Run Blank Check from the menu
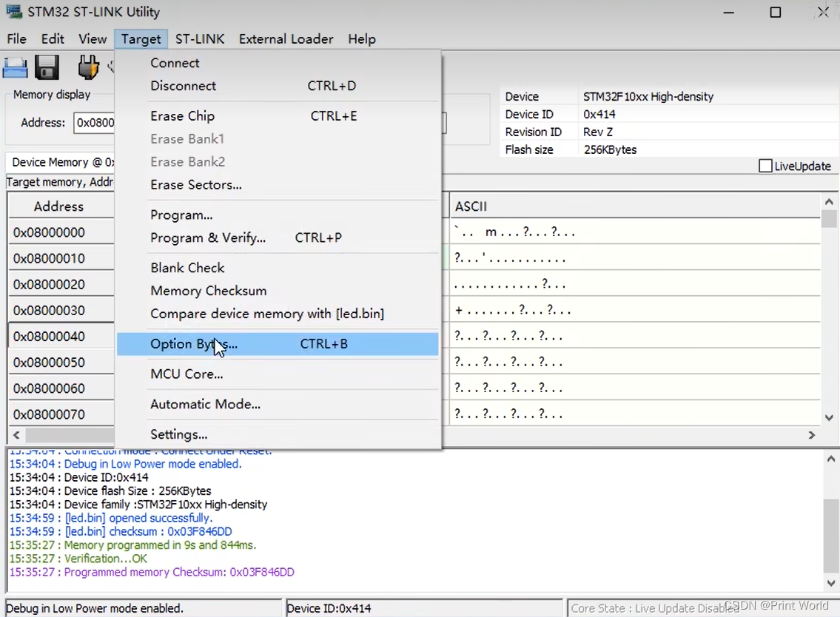Screen dimensions: 840x617 pos(278,268)
